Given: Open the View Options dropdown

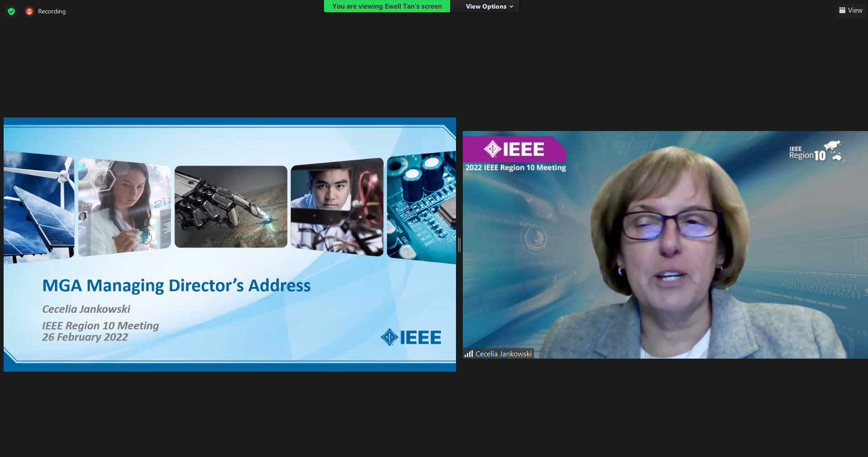Looking at the screenshot, I should 489,6.
